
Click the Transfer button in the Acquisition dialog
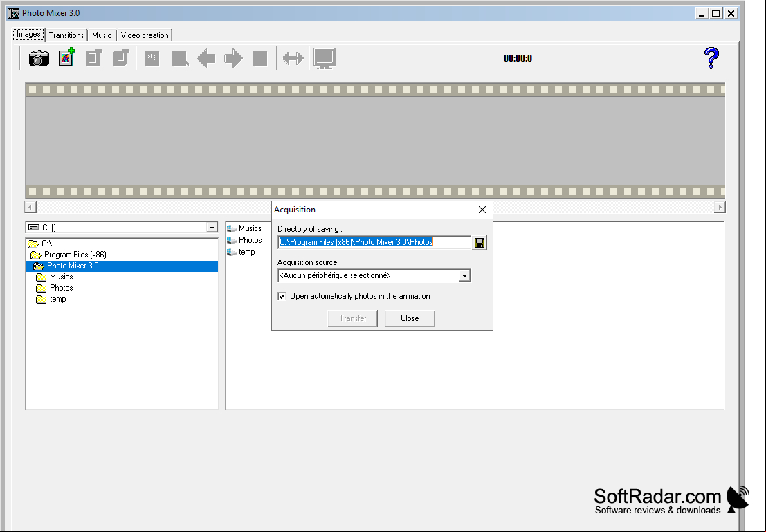353,318
